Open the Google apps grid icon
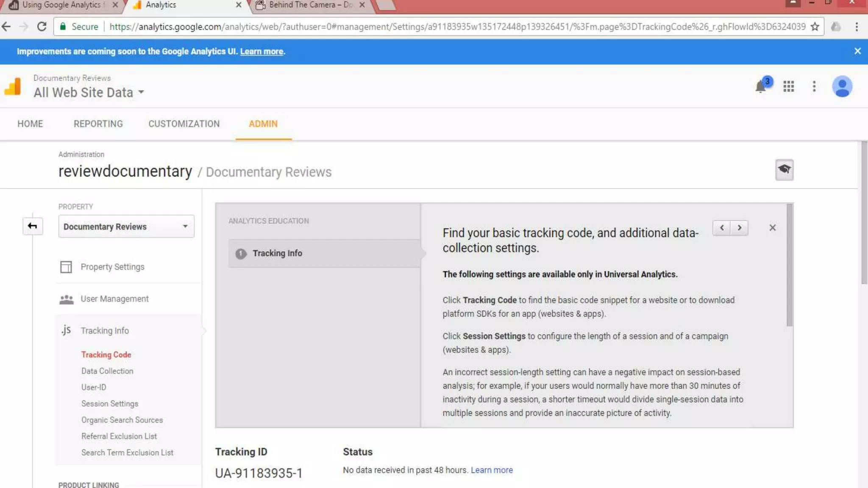Viewport: 868px width, 488px height. click(x=788, y=86)
